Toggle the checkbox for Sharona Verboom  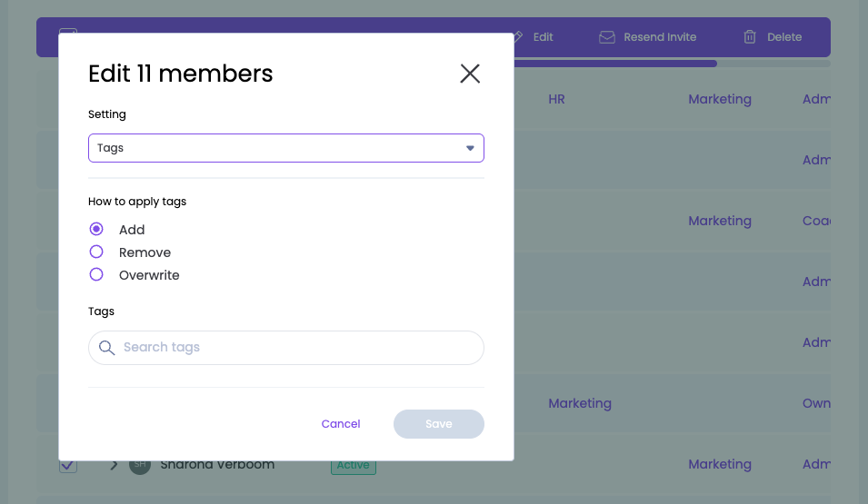click(68, 465)
